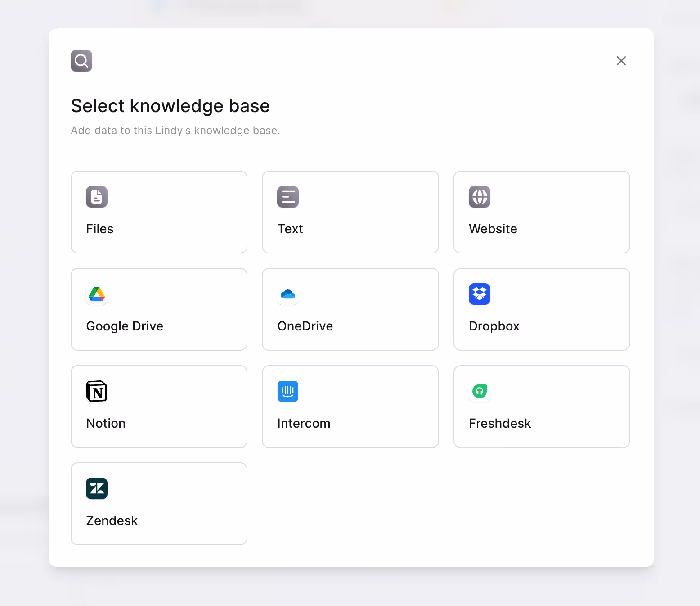700x606 pixels.
Task: Click the OneDrive cloud logo
Action: click(x=288, y=294)
